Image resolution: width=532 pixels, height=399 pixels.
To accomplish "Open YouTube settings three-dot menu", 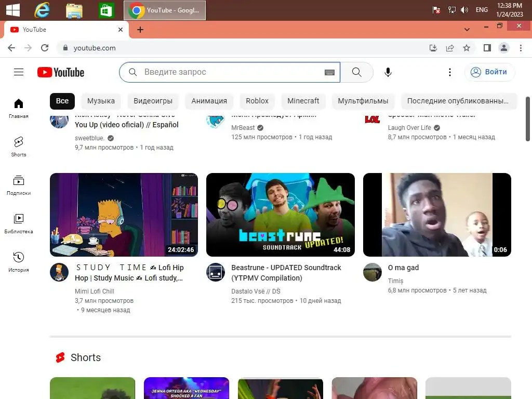I will [449, 72].
